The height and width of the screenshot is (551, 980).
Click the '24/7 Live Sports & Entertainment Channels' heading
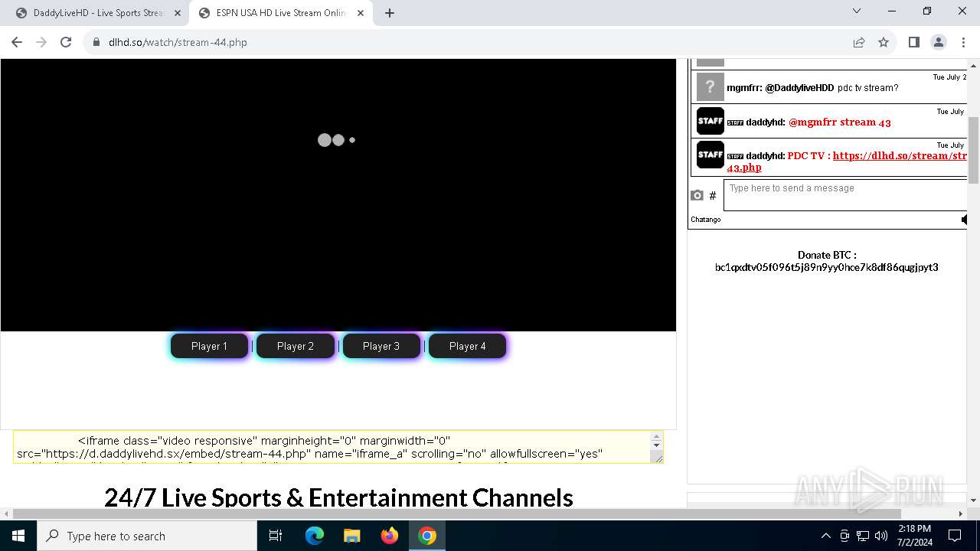coord(338,497)
